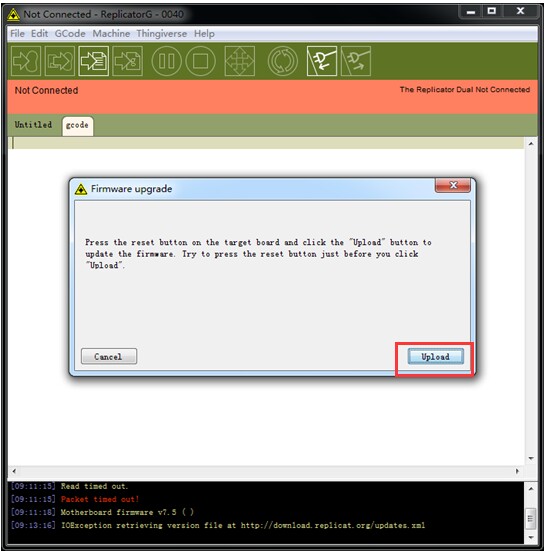544x553 pixels.
Task: Open the Machine menu
Action: [111, 34]
